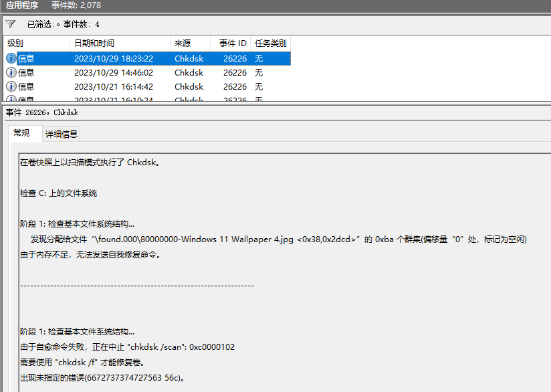Sort by the 日期和时间 column header
Screen dimensions: 551x392
click(94, 43)
